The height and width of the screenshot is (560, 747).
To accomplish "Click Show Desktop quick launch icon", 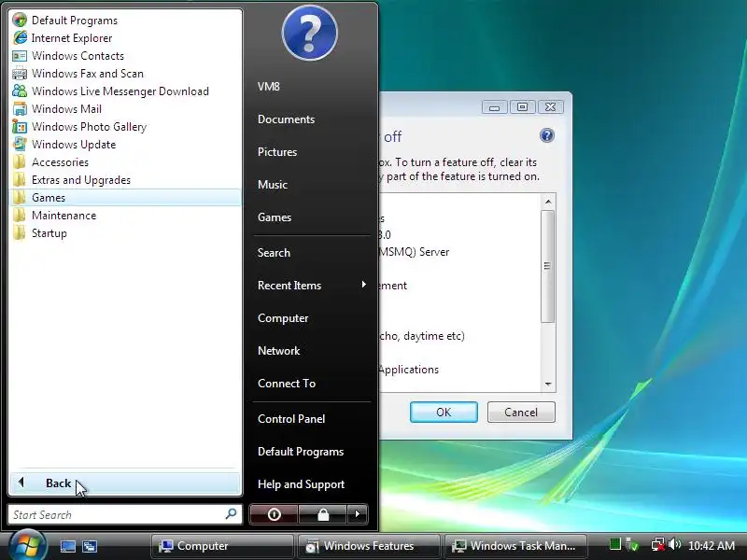I will coord(67,546).
